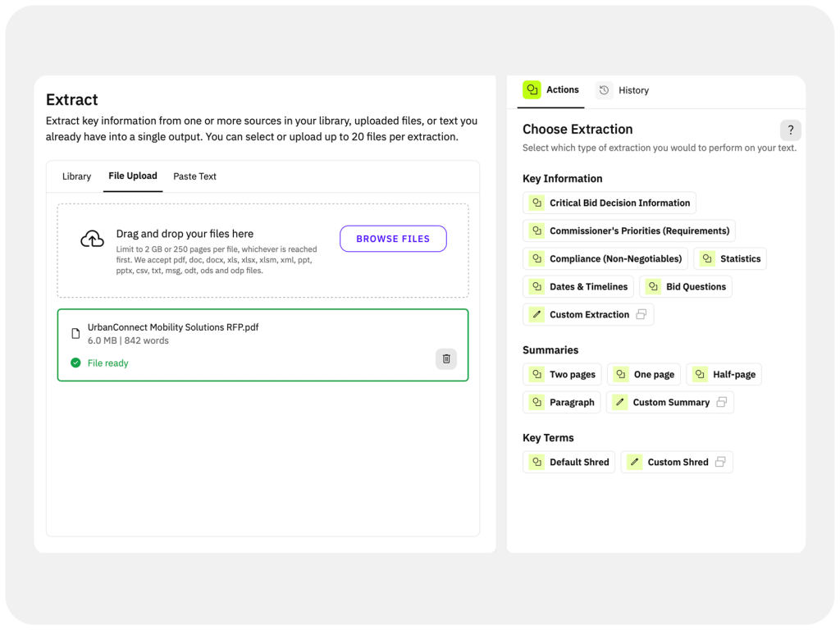Click the History clock icon
This screenshot has height=630, width=840.
coord(605,90)
